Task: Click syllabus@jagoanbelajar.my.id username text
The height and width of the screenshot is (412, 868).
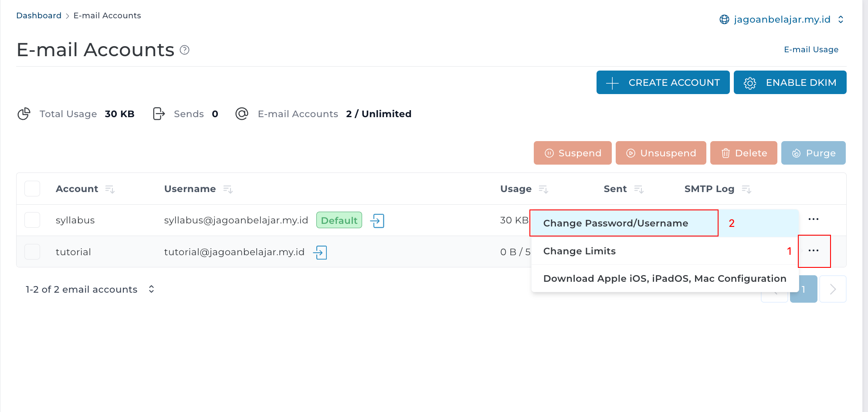Action: [x=236, y=220]
